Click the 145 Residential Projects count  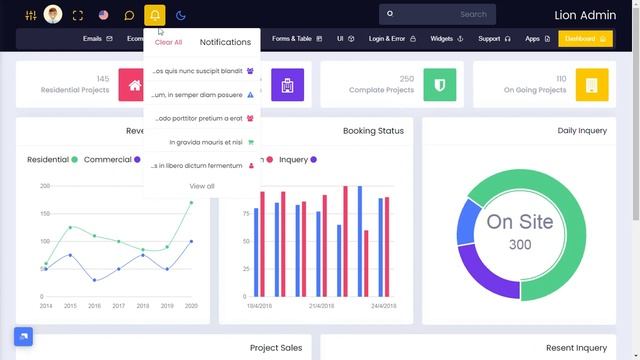click(103, 78)
